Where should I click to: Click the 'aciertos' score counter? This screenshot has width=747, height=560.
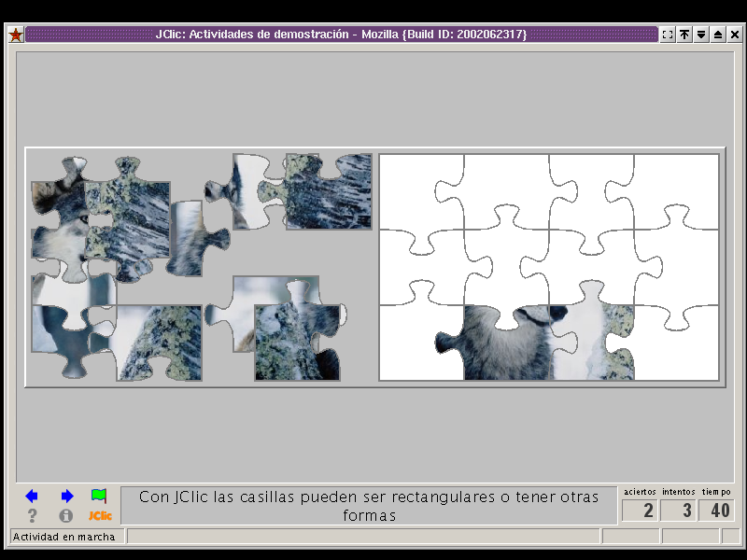coord(640,511)
